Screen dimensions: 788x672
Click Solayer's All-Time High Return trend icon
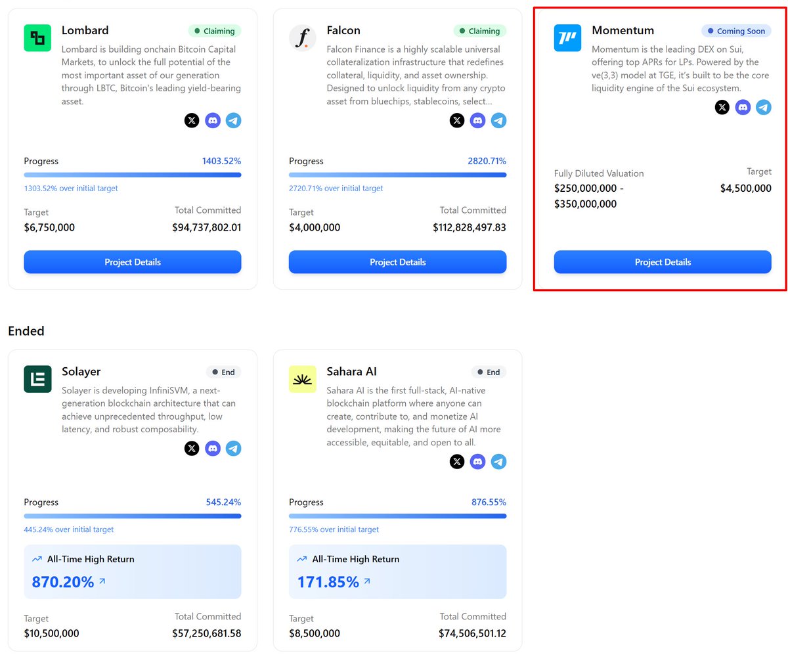pos(37,559)
